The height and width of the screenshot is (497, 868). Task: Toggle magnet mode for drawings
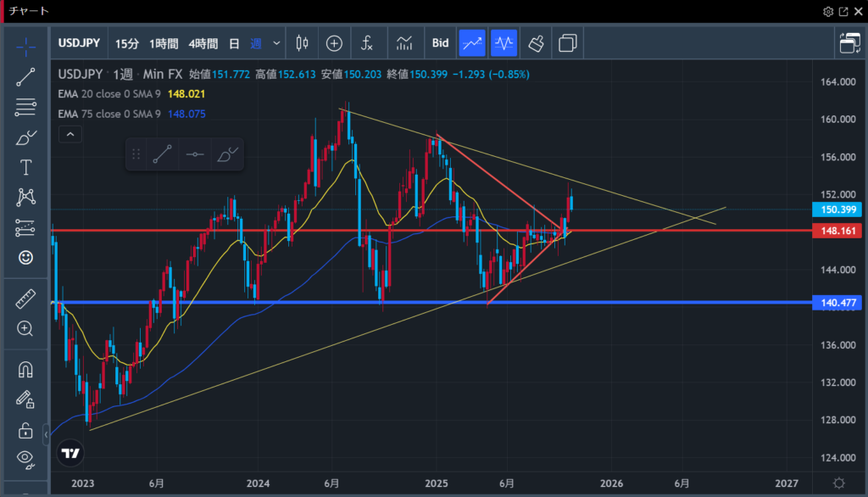(x=25, y=370)
